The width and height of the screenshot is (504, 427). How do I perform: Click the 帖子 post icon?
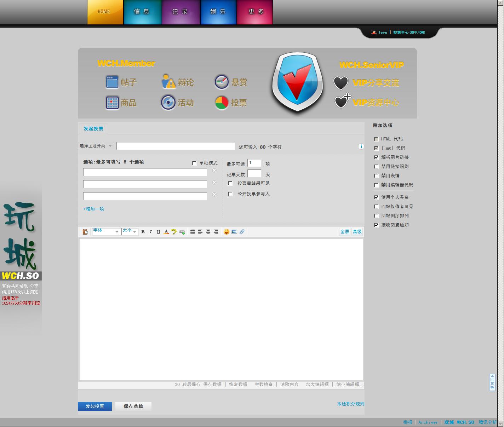point(112,82)
